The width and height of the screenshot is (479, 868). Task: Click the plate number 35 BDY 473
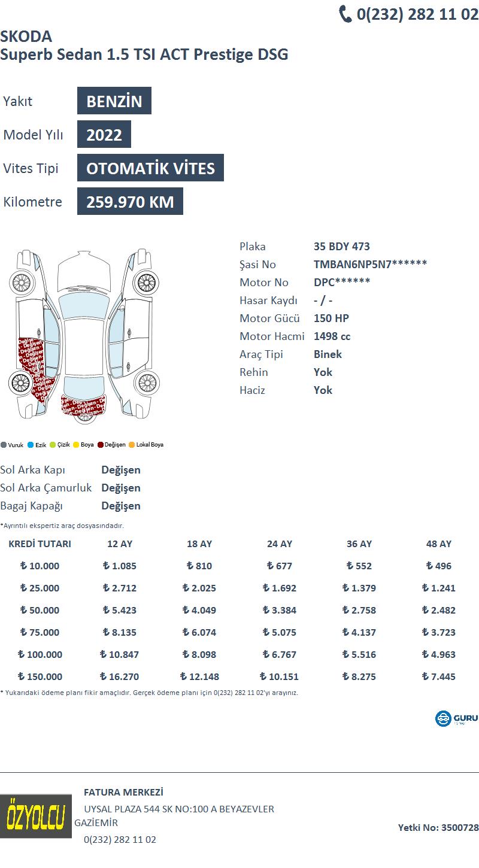342,246
